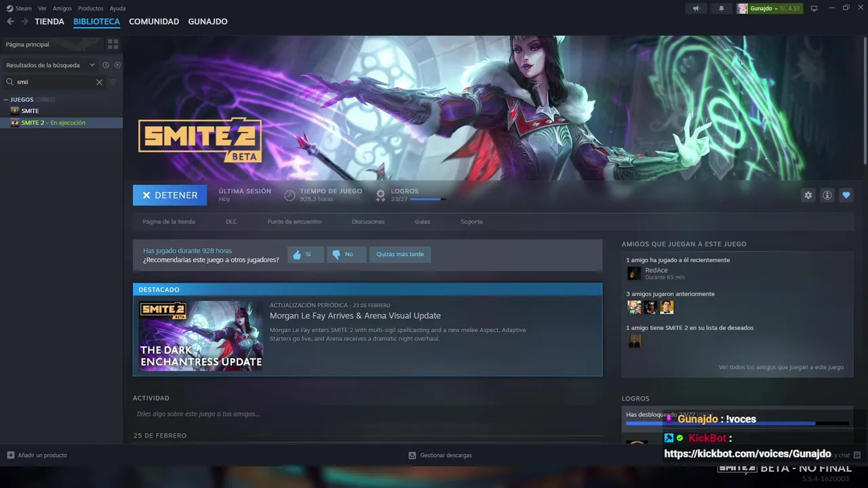868x488 pixels.
Task: Open the Ver menu
Action: click(x=43, y=8)
